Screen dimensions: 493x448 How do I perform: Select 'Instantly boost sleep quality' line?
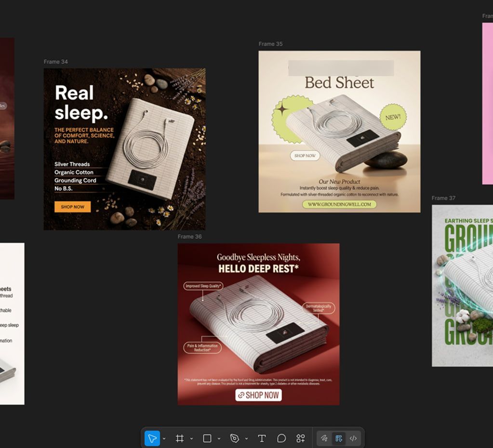(339, 188)
